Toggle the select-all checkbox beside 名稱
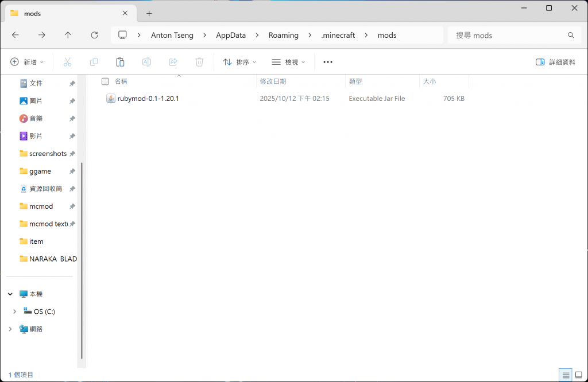588x382 pixels. point(106,81)
